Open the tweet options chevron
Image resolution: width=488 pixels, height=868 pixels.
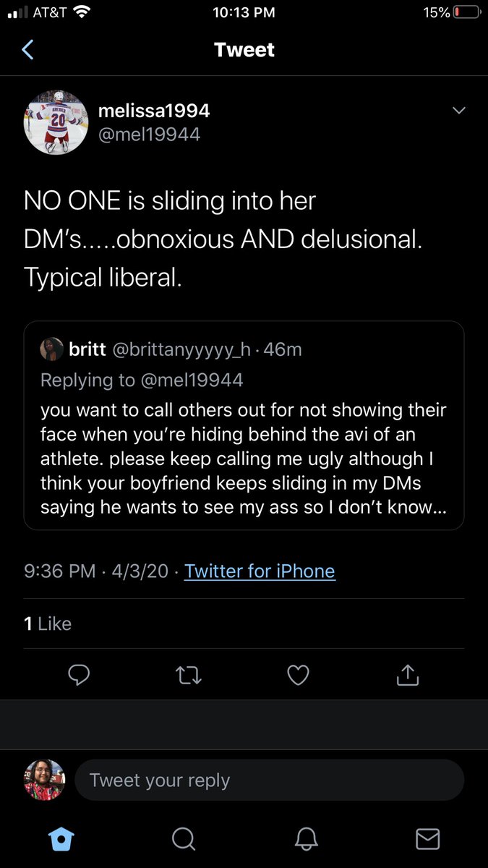pyautogui.click(x=458, y=110)
